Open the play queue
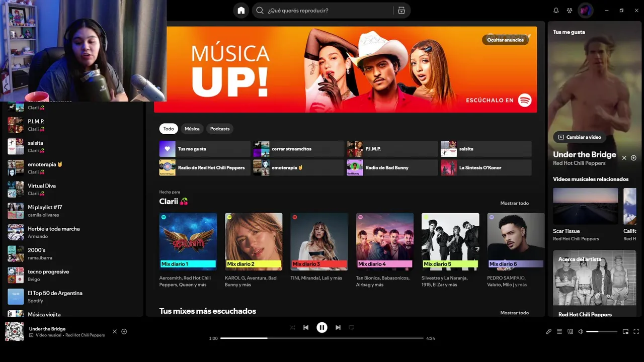 (x=559, y=331)
